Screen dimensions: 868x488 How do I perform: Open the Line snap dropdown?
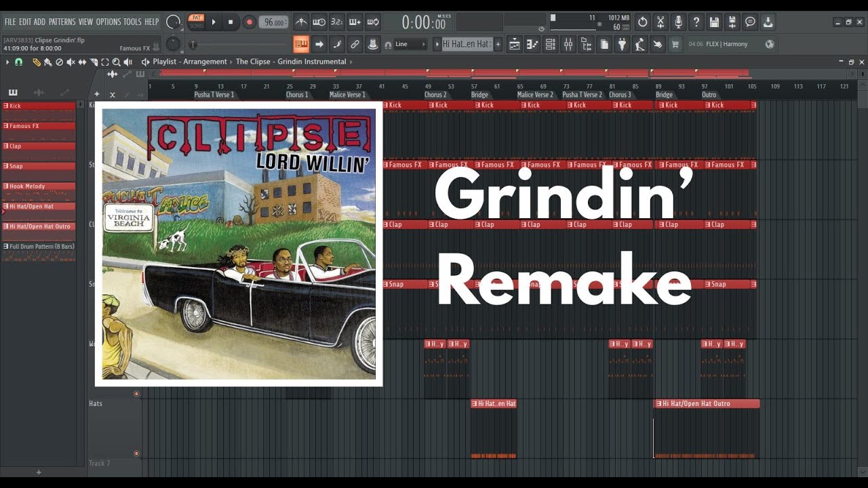tap(410, 44)
